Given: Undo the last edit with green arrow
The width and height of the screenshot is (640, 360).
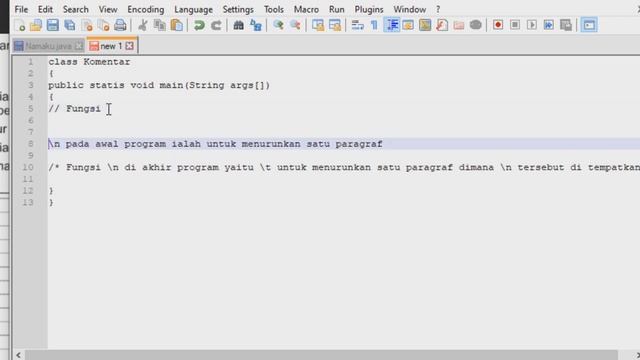Looking at the screenshot, I should pyautogui.click(x=199, y=25).
